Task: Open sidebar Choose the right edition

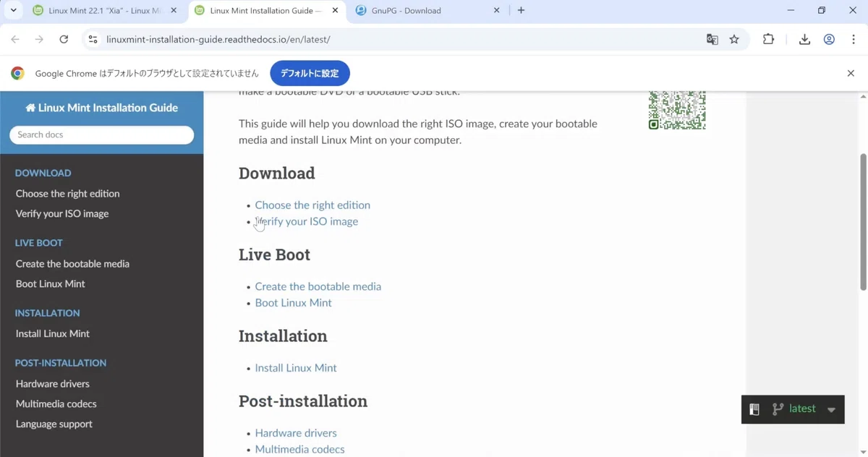Action: [x=68, y=194]
